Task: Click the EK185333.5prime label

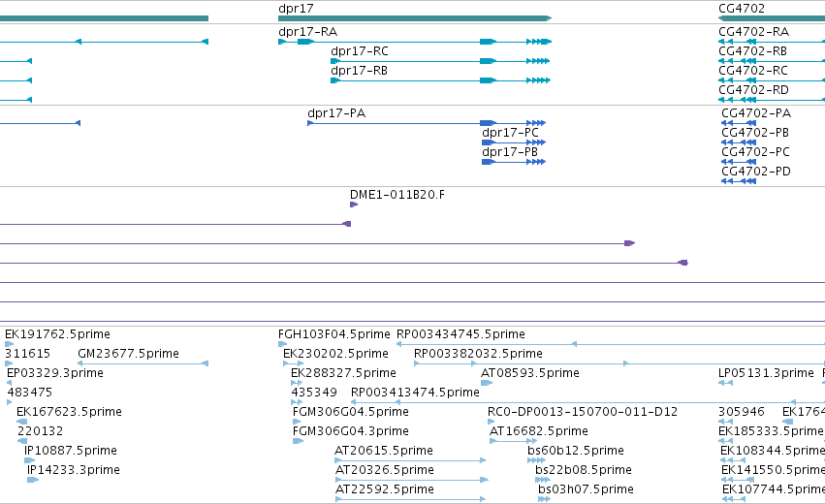Action: tap(772, 431)
